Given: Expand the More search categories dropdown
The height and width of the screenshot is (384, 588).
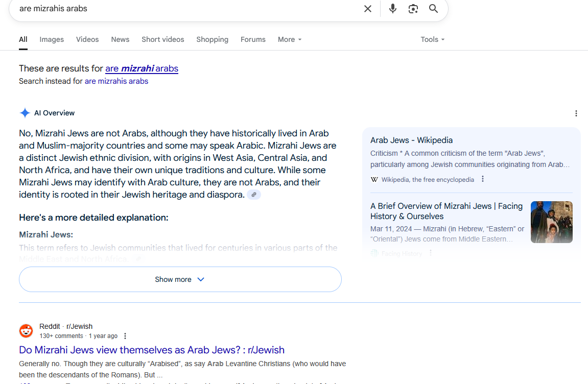Looking at the screenshot, I should (x=290, y=39).
